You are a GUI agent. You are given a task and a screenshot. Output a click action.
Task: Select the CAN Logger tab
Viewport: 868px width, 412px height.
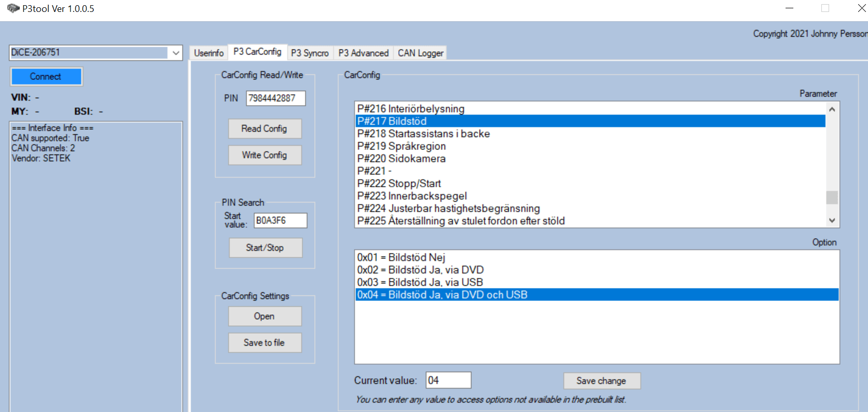[x=420, y=53]
